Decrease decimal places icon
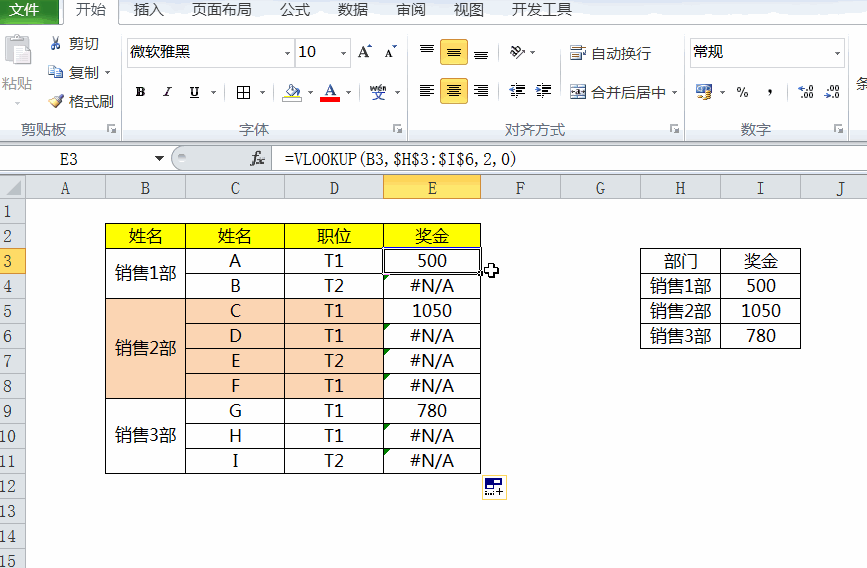Viewport: 867px width, 568px height. click(x=832, y=92)
